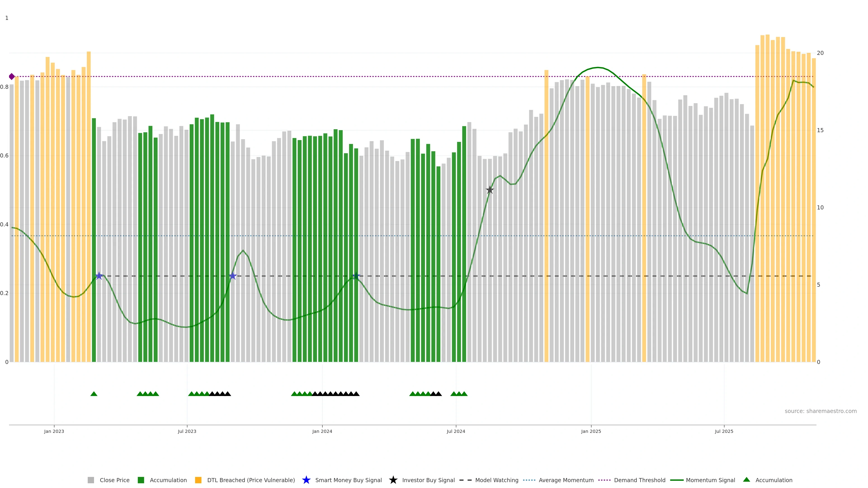Click the black Investor Buy Signal star on chart
The width and height of the screenshot is (868, 488).
[490, 190]
